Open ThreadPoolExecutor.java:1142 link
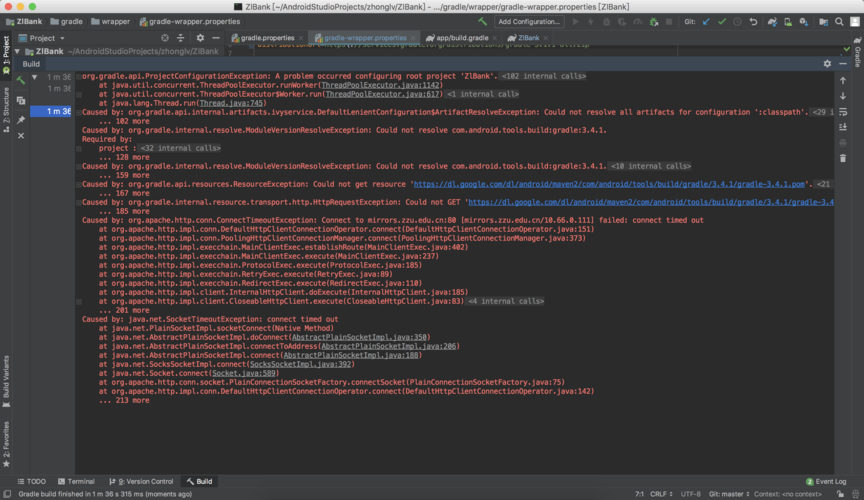Viewport: 864px width, 500px height. (x=381, y=85)
